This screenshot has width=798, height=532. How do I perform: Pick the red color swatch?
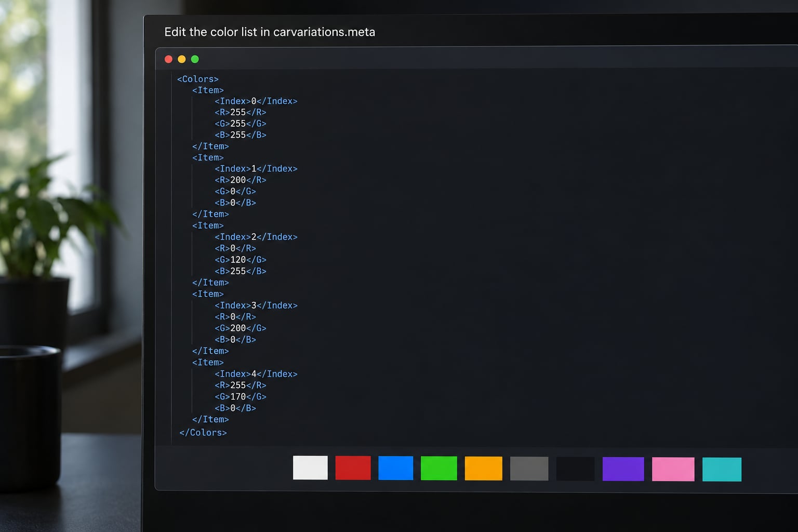point(353,468)
